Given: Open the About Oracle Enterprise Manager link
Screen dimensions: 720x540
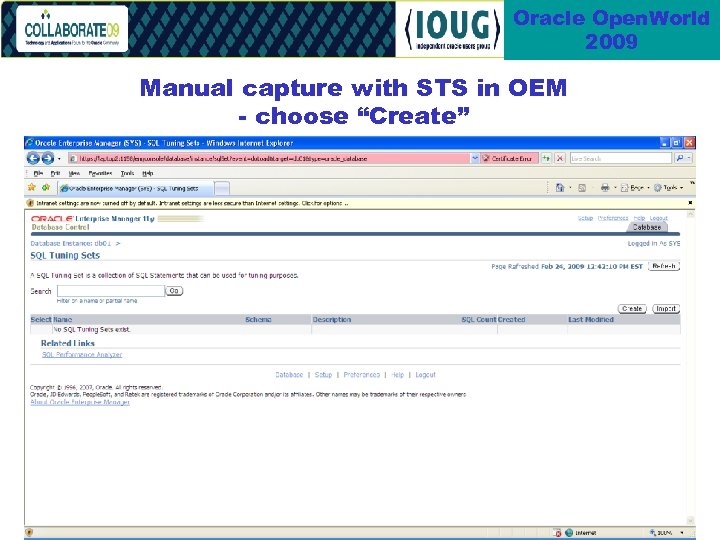Looking at the screenshot, I should [x=80, y=402].
